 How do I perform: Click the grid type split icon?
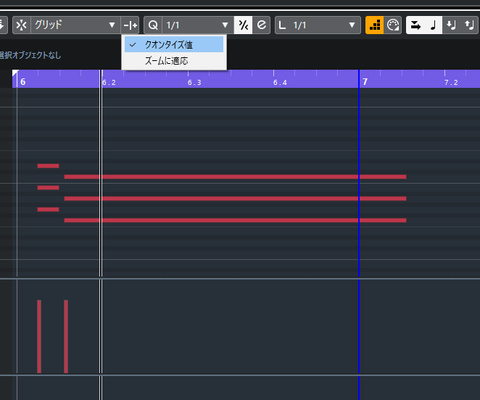click(130, 25)
